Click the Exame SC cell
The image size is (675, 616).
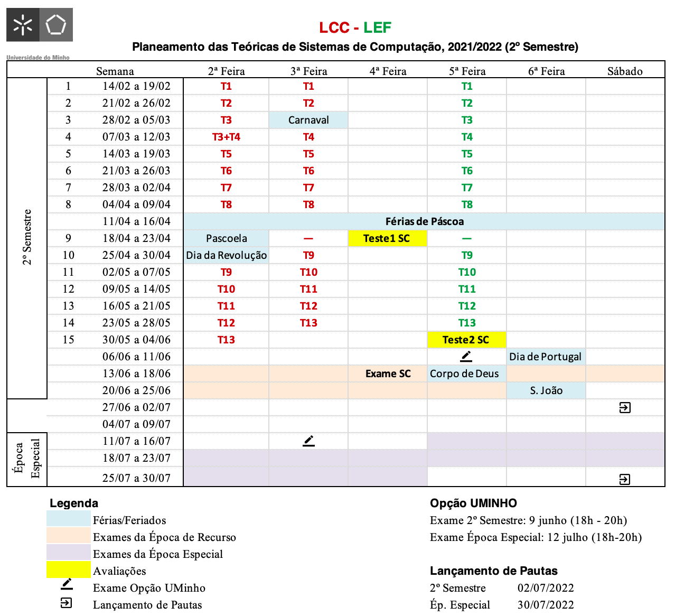pos(388,374)
